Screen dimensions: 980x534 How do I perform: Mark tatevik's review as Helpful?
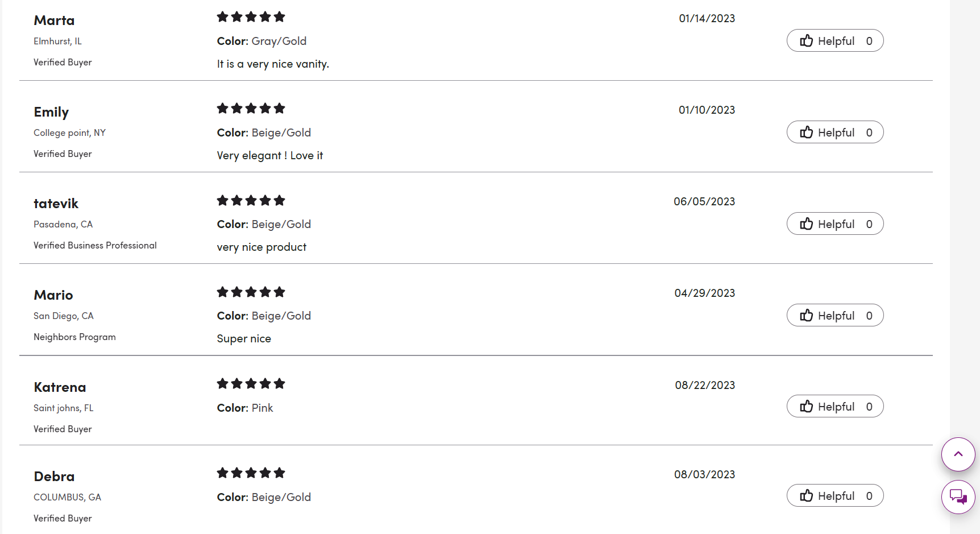[x=836, y=224]
